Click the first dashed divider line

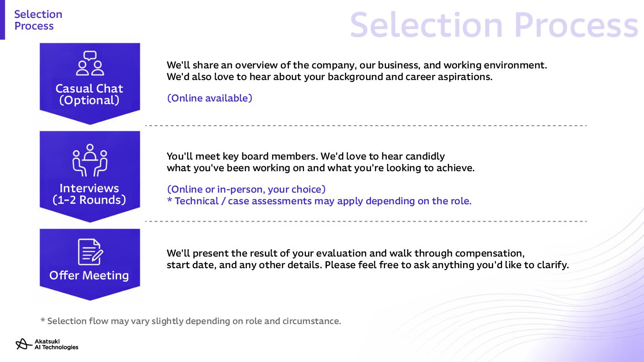(366, 126)
